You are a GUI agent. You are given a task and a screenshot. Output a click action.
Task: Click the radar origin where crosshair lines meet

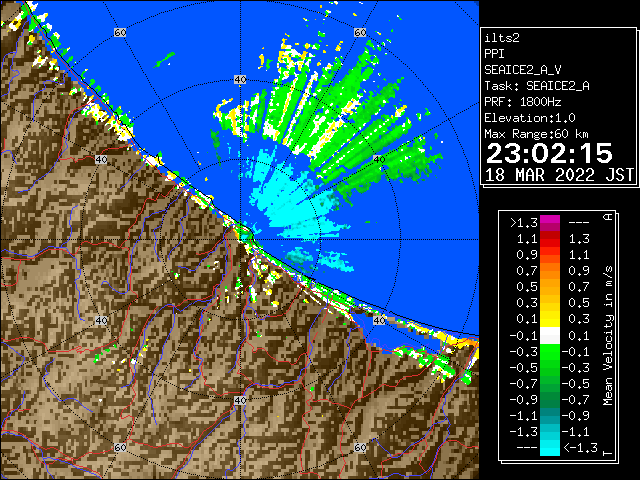(240, 240)
